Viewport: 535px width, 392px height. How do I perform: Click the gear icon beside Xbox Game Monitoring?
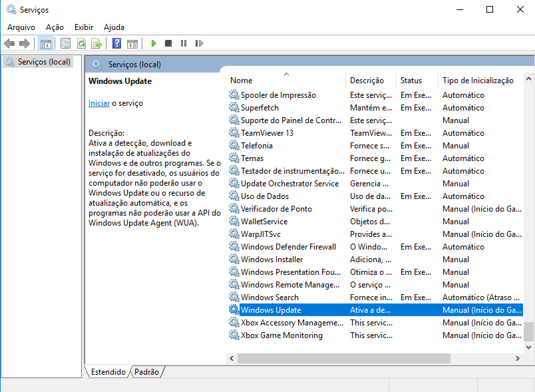[x=234, y=335]
